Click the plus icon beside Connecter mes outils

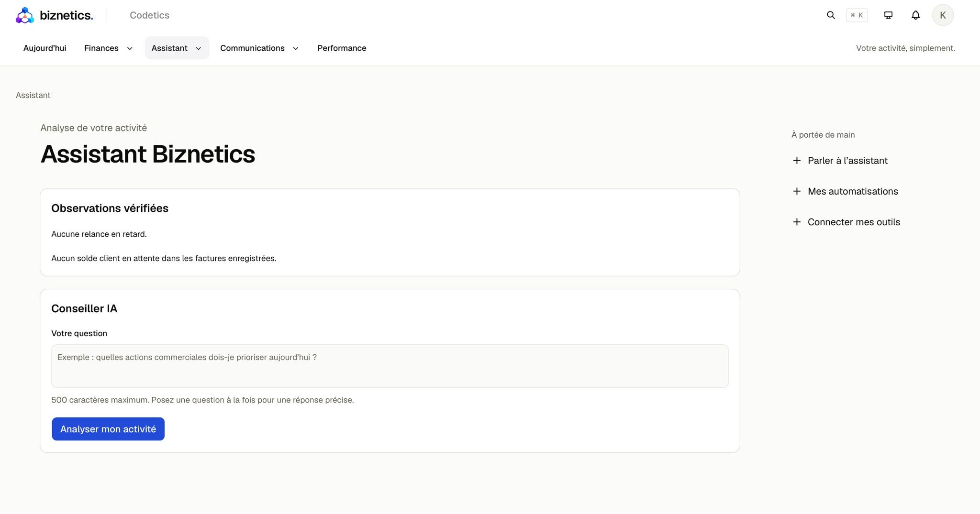pyautogui.click(x=797, y=222)
